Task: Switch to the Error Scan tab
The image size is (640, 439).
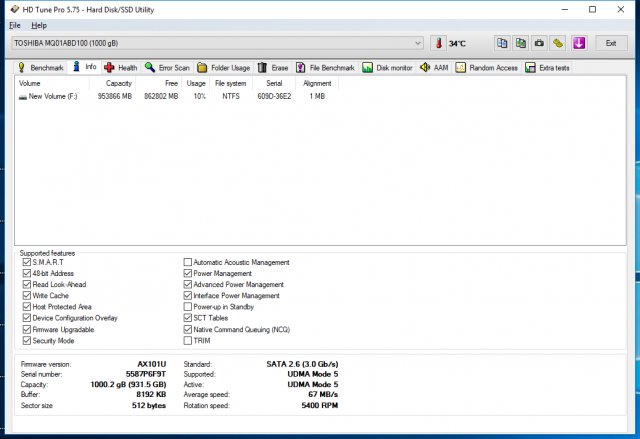Action: (167, 68)
